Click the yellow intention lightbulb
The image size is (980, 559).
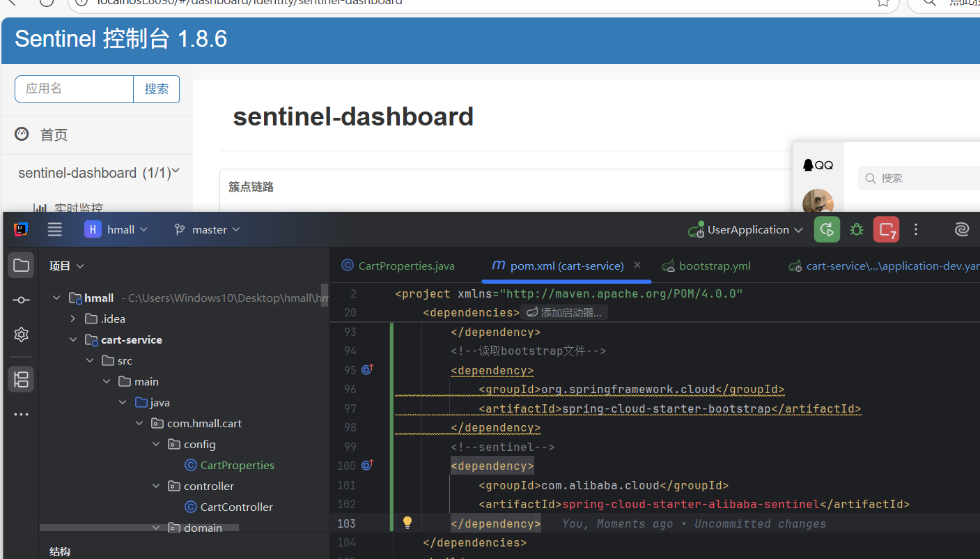pos(408,523)
